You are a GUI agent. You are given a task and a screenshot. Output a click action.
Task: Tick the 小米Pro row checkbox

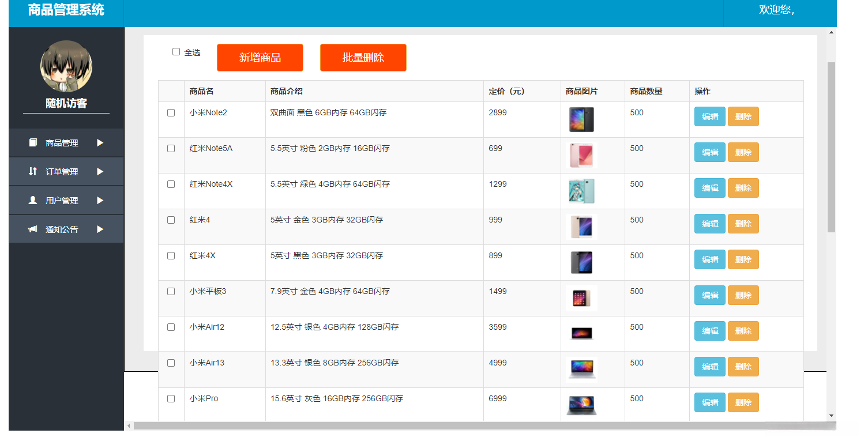(x=171, y=399)
